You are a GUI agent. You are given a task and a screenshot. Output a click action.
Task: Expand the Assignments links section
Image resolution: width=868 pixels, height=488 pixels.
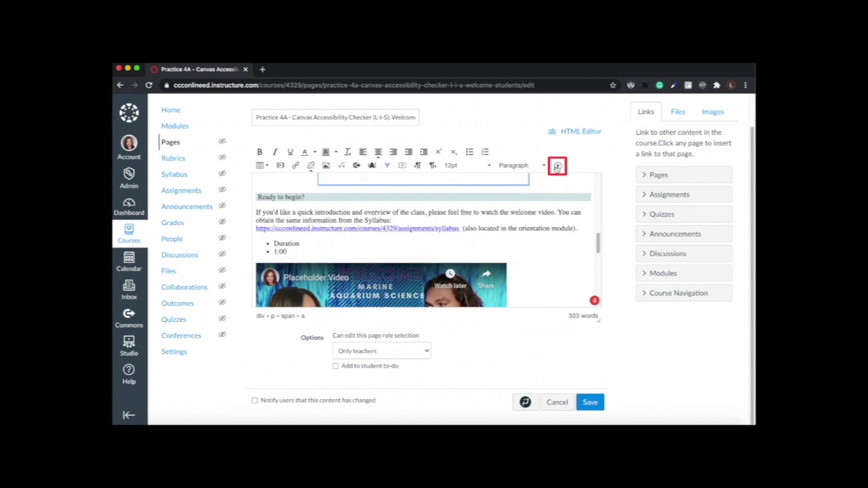(684, 195)
